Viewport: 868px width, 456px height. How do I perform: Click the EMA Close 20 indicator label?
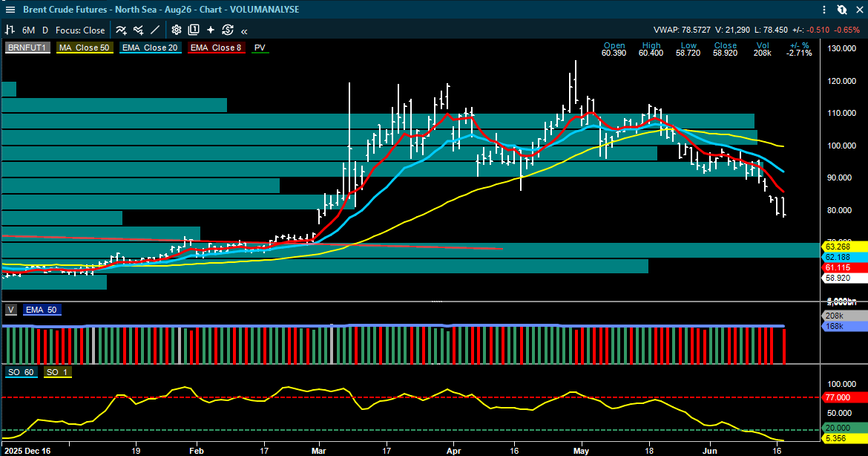click(150, 48)
